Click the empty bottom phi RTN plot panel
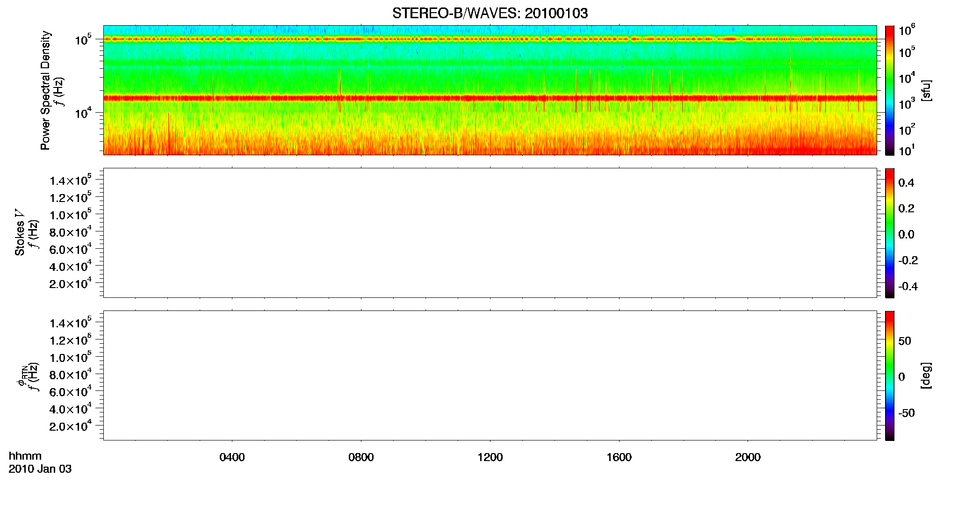Viewport: 980px width, 505px height. click(490, 375)
